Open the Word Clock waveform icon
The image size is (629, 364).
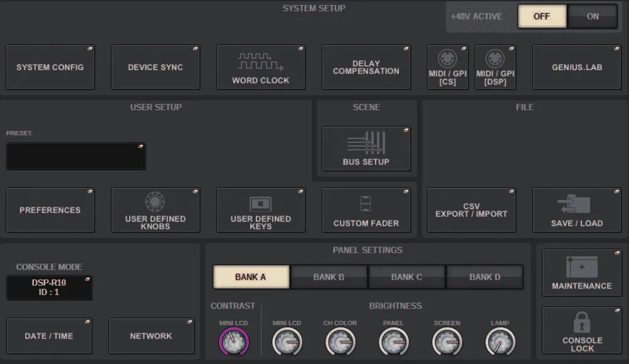click(x=261, y=62)
